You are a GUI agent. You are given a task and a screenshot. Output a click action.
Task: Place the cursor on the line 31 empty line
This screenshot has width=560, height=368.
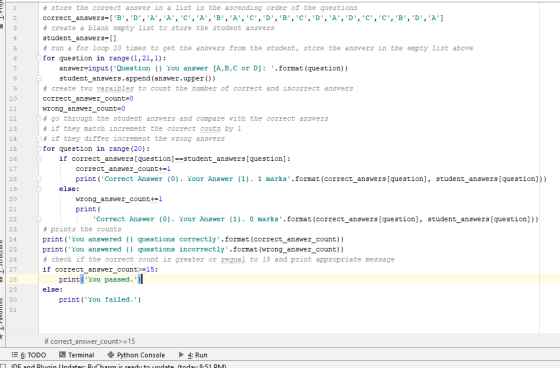click(286, 310)
